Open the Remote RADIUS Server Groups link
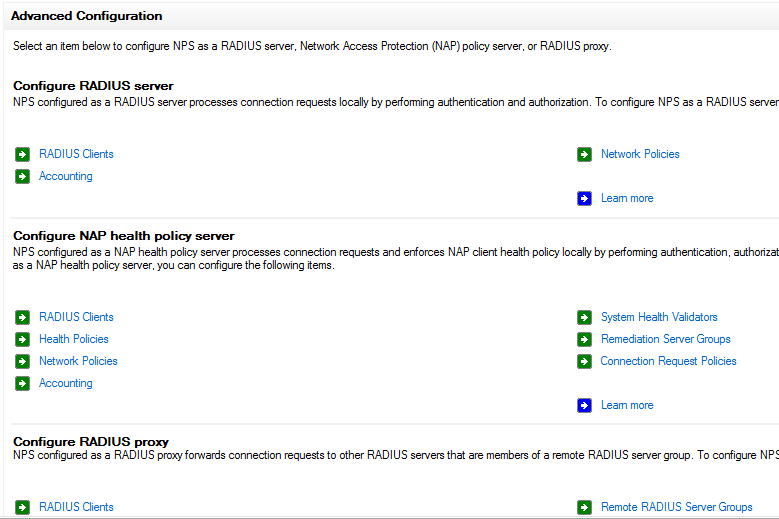The height and width of the screenshot is (519, 779). 676,507
